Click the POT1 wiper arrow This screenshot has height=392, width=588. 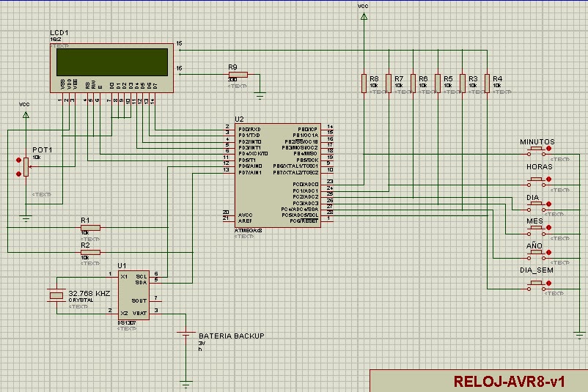tap(31, 167)
